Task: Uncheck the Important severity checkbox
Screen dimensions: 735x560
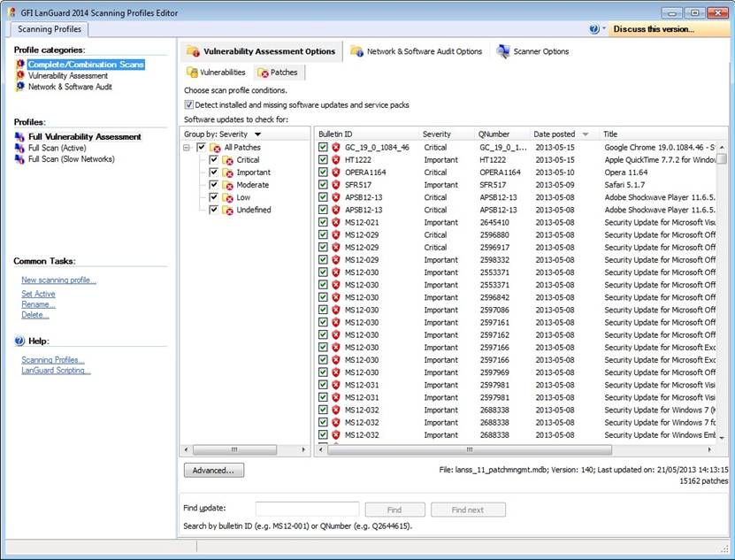Action: (213, 173)
